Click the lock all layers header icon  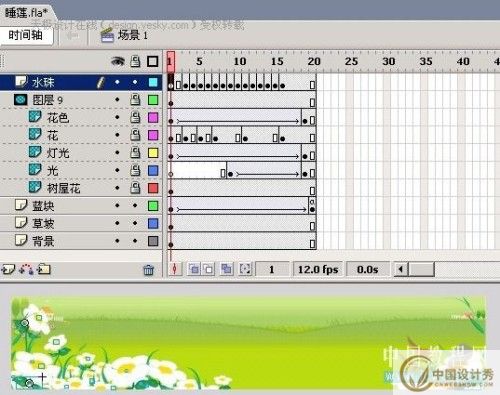pyautogui.click(x=135, y=61)
